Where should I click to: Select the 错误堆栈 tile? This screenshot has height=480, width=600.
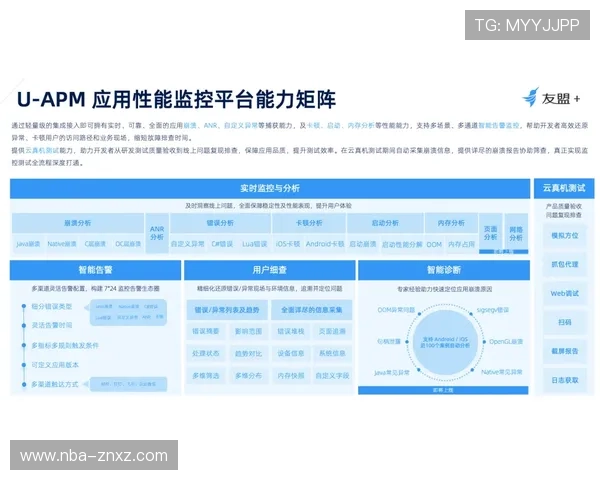pyautogui.click(x=290, y=331)
